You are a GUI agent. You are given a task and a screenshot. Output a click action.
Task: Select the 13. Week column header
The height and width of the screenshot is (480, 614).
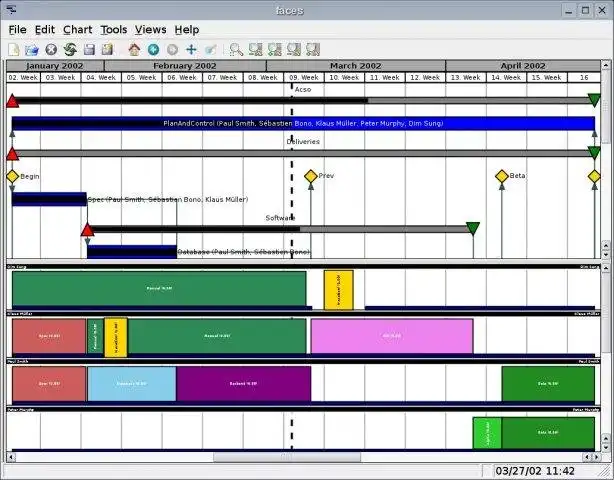coord(466,78)
